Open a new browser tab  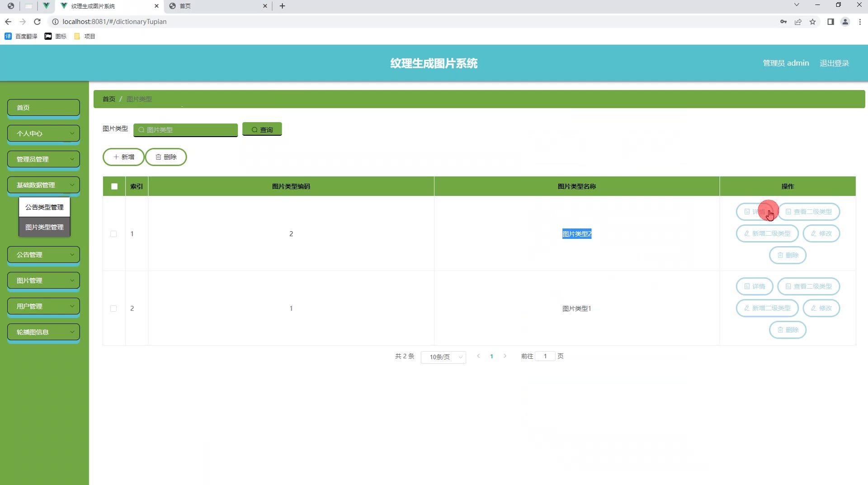(x=283, y=6)
